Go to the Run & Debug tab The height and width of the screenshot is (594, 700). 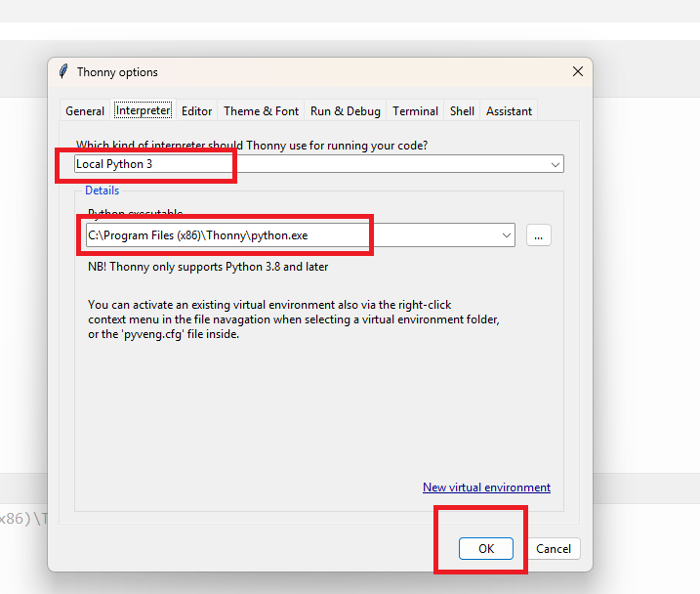coord(345,111)
